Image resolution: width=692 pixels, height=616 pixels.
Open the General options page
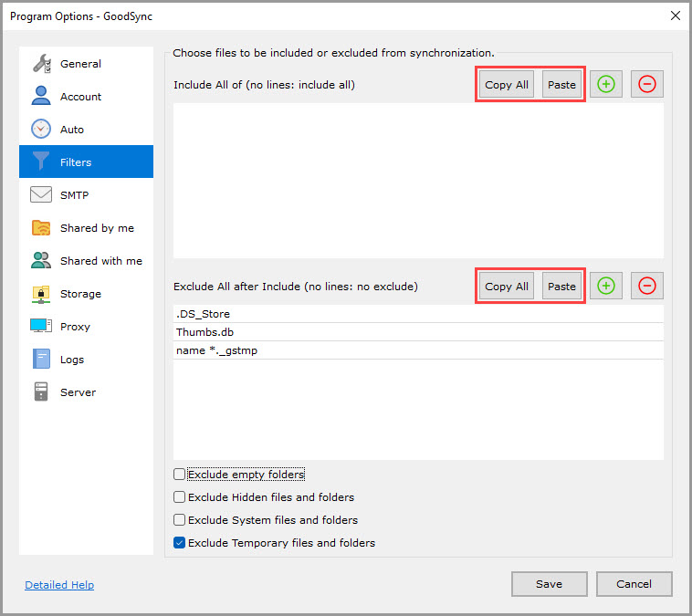tap(86, 64)
